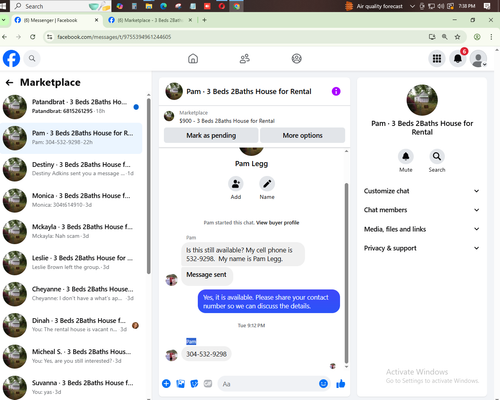Click the chat messages scrollbar
The image size is (500, 400).
pos(346,273)
